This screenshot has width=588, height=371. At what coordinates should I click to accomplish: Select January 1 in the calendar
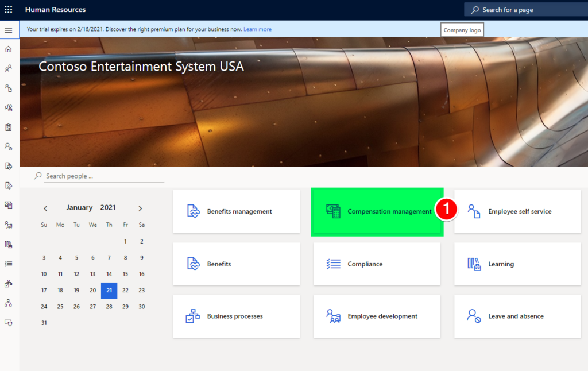point(125,241)
